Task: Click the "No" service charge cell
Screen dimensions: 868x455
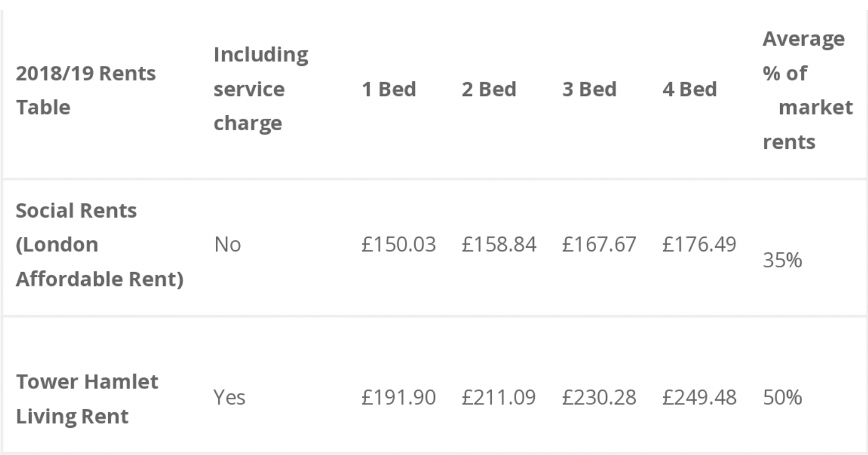Action: click(227, 245)
